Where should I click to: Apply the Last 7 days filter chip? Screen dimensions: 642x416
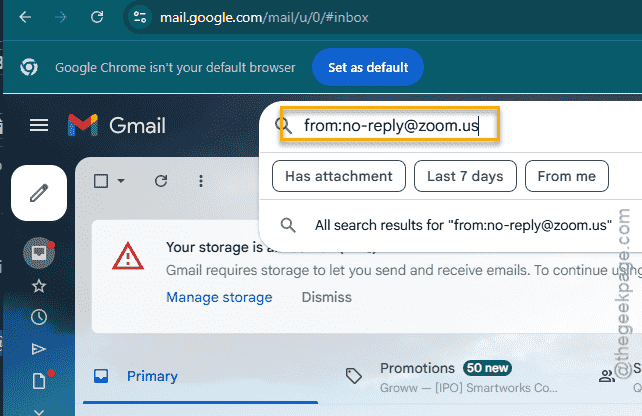pyautogui.click(x=465, y=176)
